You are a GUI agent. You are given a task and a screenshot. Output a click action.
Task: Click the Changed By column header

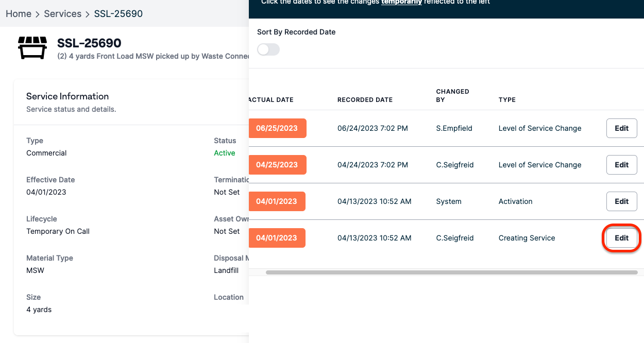click(452, 96)
